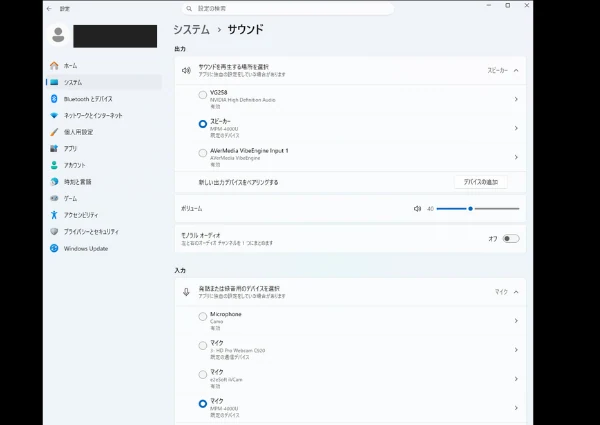Click the サウンドを再生する場所を選択 heading
This screenshot has width=600, height=425.
[x=233, y=67]
